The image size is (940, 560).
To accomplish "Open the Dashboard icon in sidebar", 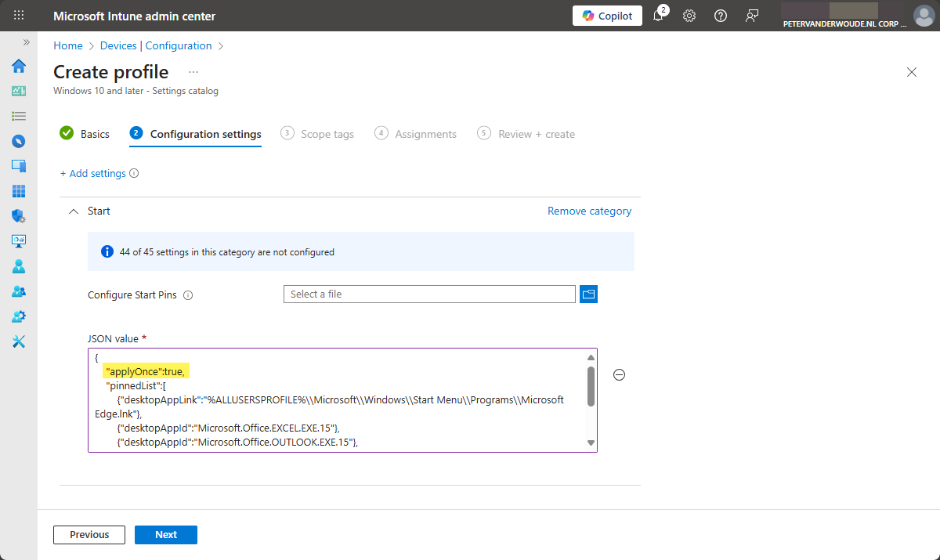I will [x=19, y=91].
